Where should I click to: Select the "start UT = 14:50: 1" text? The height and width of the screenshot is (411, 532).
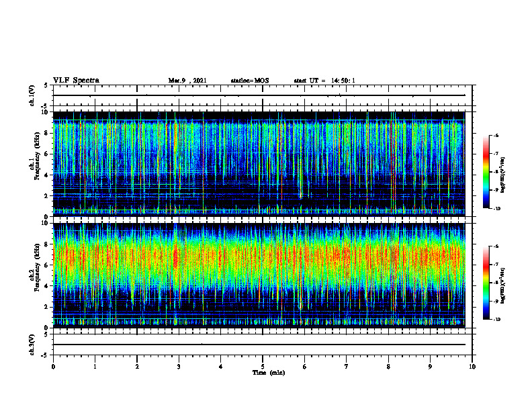pos(324,81)
